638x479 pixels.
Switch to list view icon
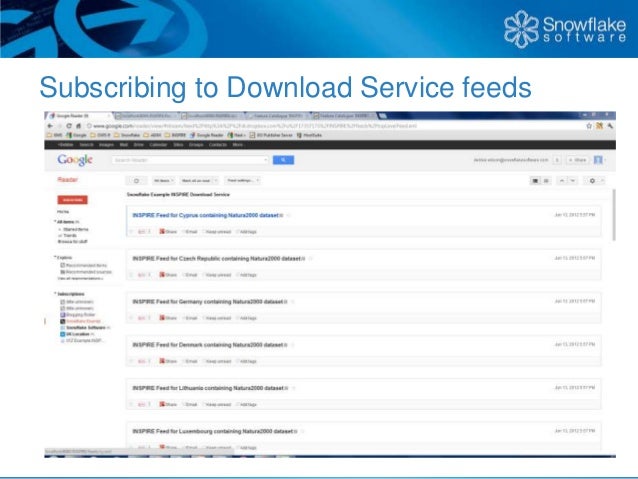pyautogui.click(x=546, y=181)
